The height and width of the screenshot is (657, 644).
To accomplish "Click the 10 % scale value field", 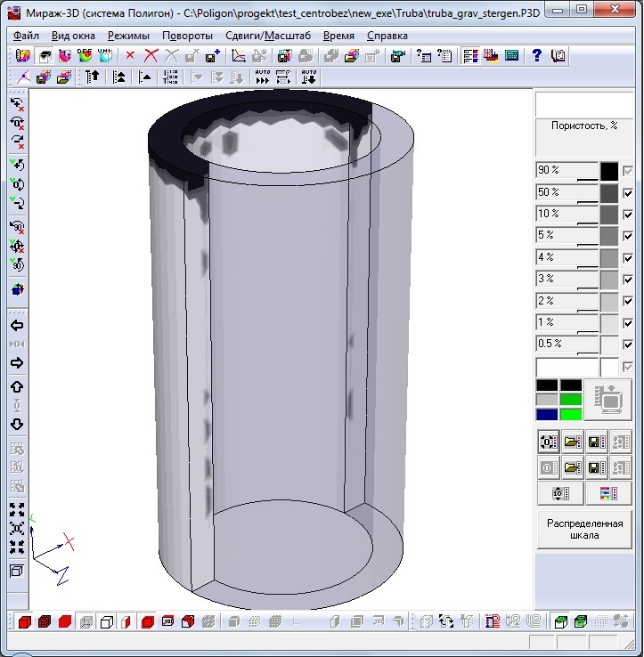I will click(x=566, y=215).
